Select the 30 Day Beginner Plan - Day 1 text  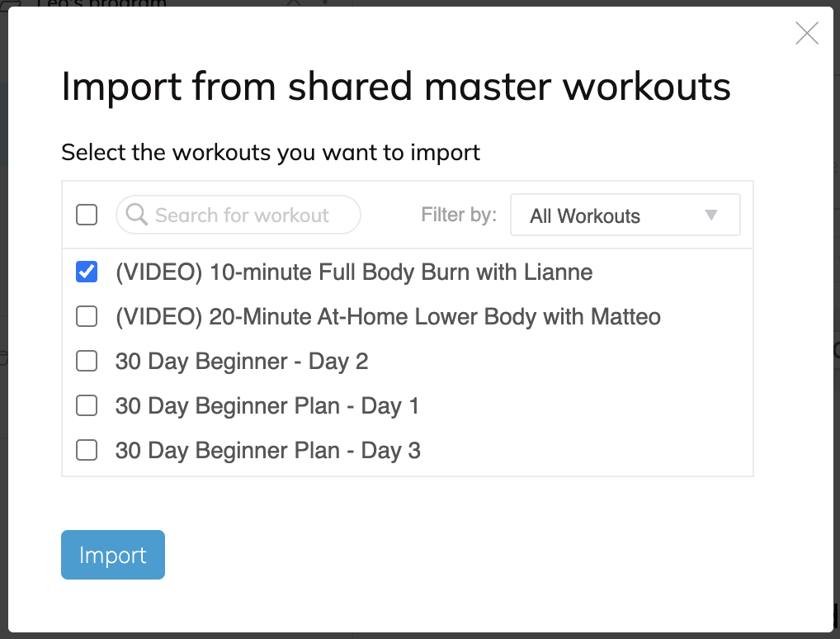click(267, 405)
